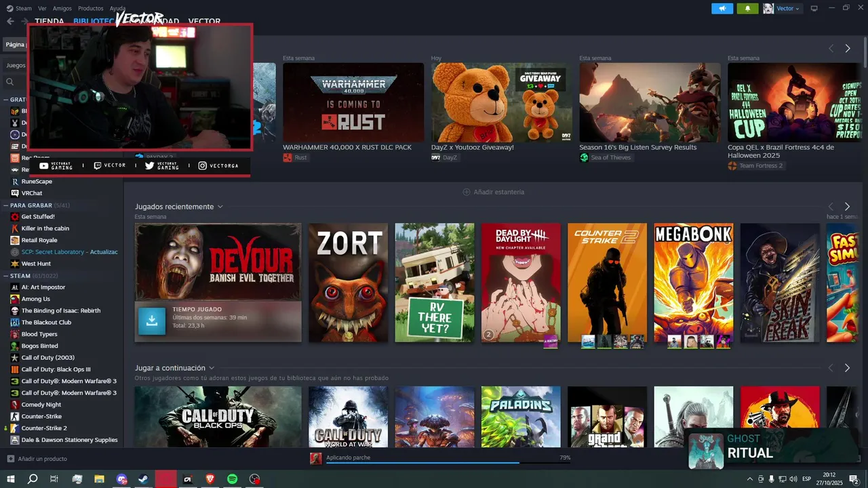Open the Productos menu
The width and height of the screenshot is (868, 488).
(91, 8)
